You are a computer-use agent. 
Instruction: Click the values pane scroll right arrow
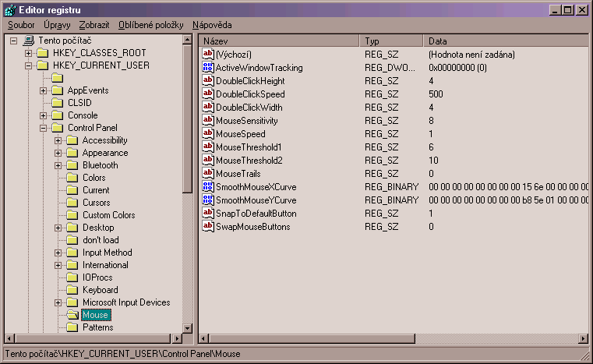tap(584, 338)
